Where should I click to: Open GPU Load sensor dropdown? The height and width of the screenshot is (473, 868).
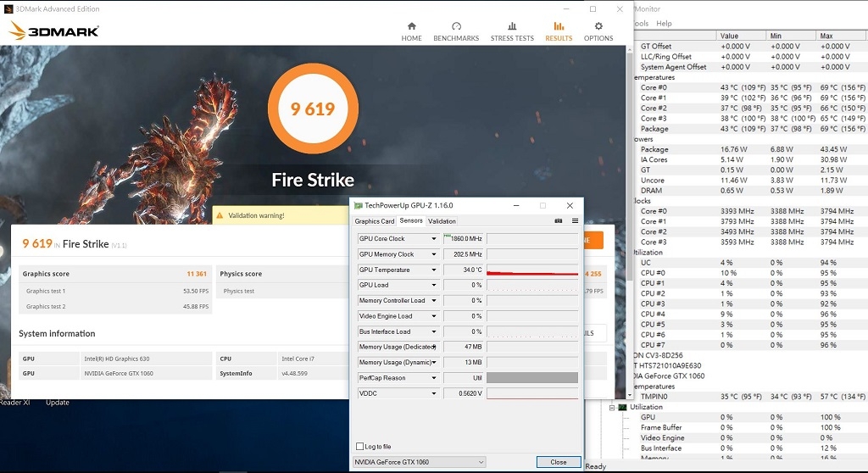[434, 285]
